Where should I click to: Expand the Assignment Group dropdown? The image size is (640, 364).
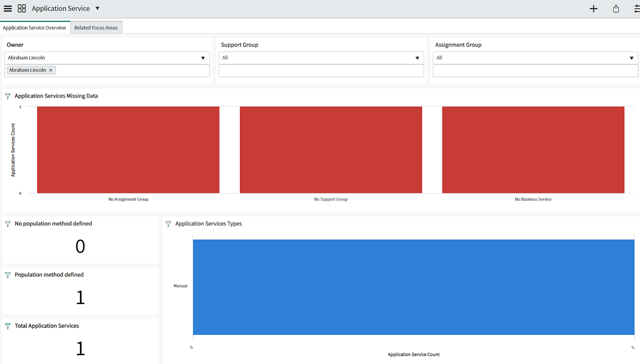pyautogui.click(x=632, y=58)
